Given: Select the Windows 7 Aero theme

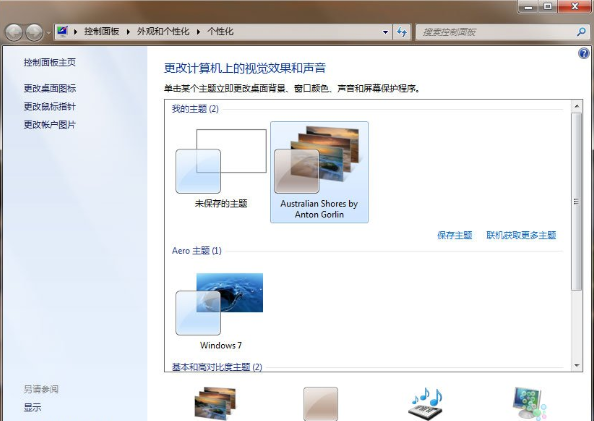Looking at the screenshot, I should (x=221, y=310).
